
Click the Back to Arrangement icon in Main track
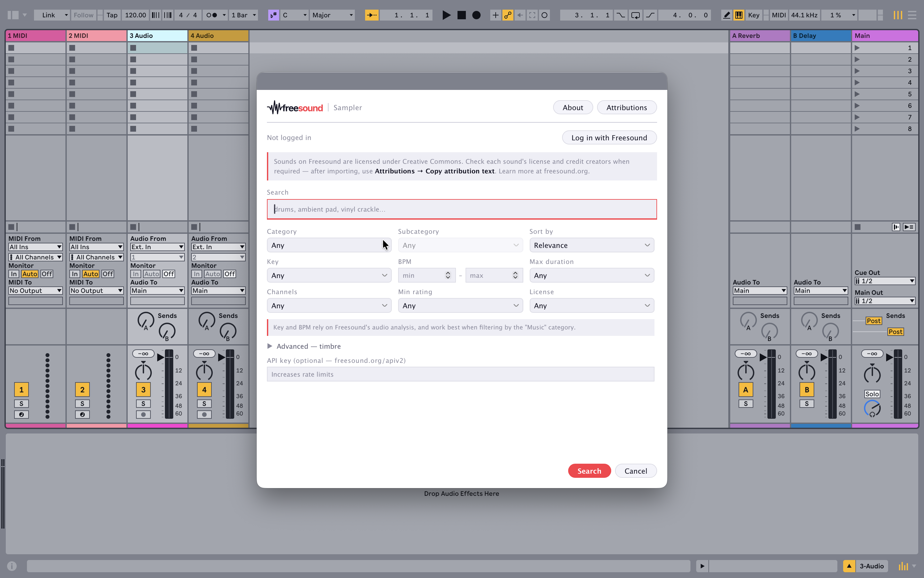pos(909,227)
